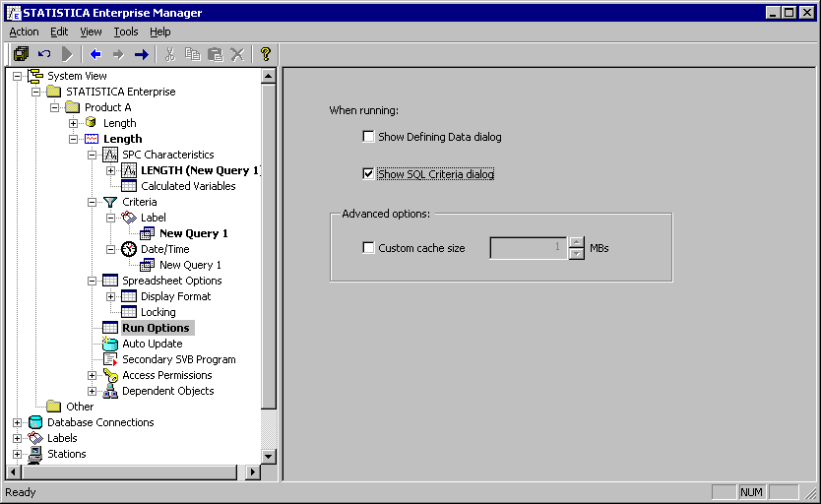This screenshot has width=821, height=504.
Task: Expand the Access Permissions node
Action: 93,375
